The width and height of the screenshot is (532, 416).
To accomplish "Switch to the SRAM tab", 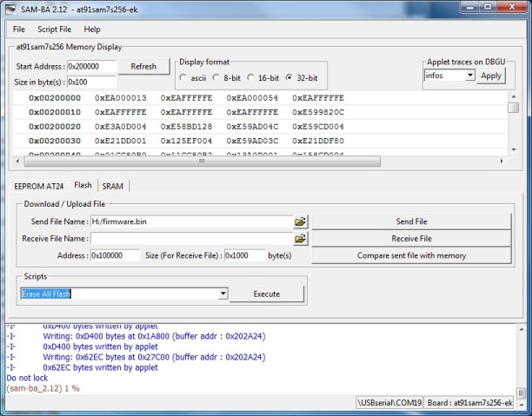I will 113,186.
